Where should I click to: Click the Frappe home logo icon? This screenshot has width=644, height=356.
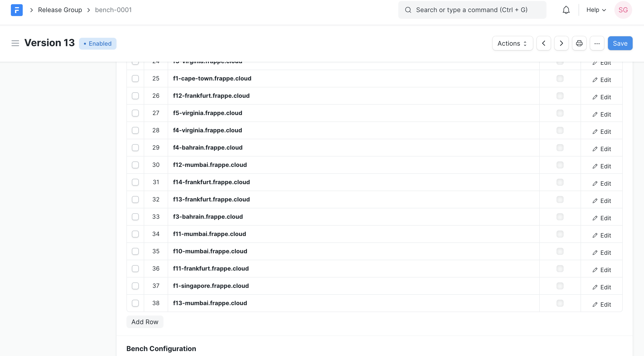tap(17, 10)
